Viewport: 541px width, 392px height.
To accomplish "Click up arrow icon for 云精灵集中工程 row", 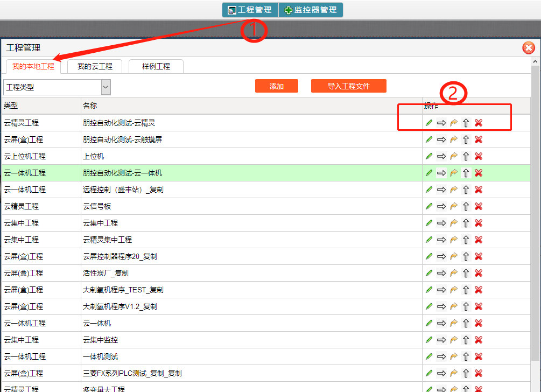I will click(466, 240).
